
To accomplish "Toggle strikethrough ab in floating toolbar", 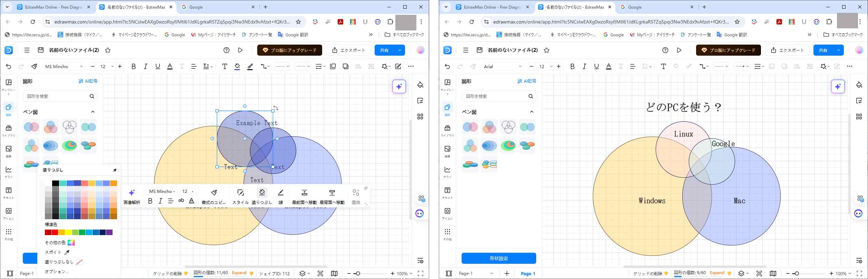I will (x=181, y=201).
